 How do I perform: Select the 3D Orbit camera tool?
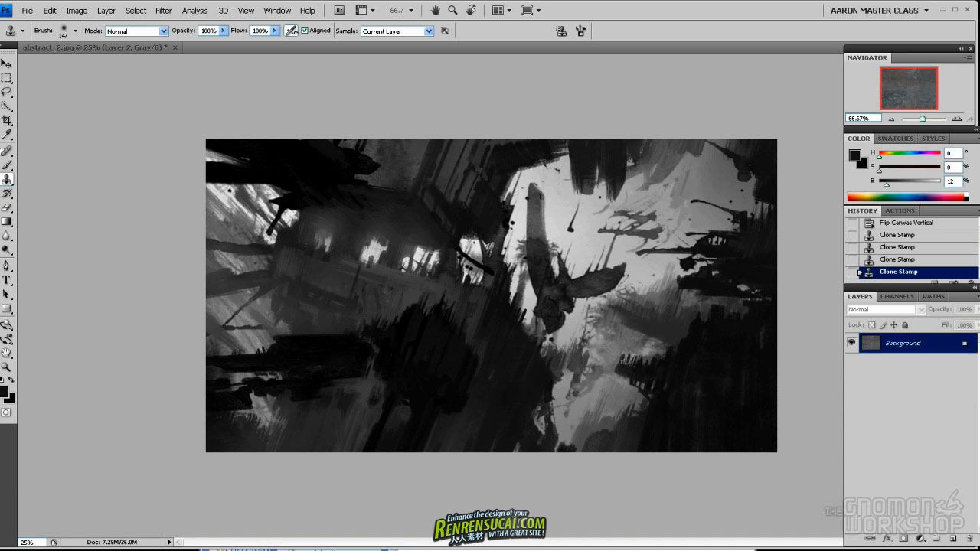point(7,339)
